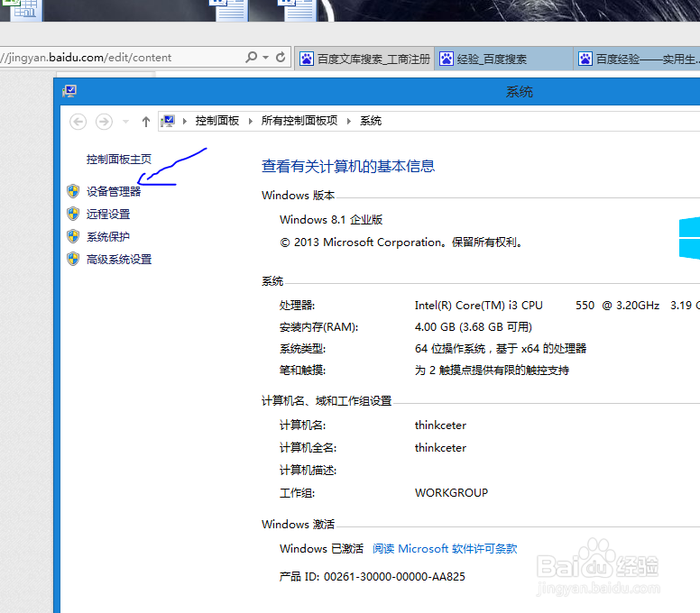Click the heading 查看有关计算机的基本信息
The image size is (700, 613).
click(x=348, y=167)
